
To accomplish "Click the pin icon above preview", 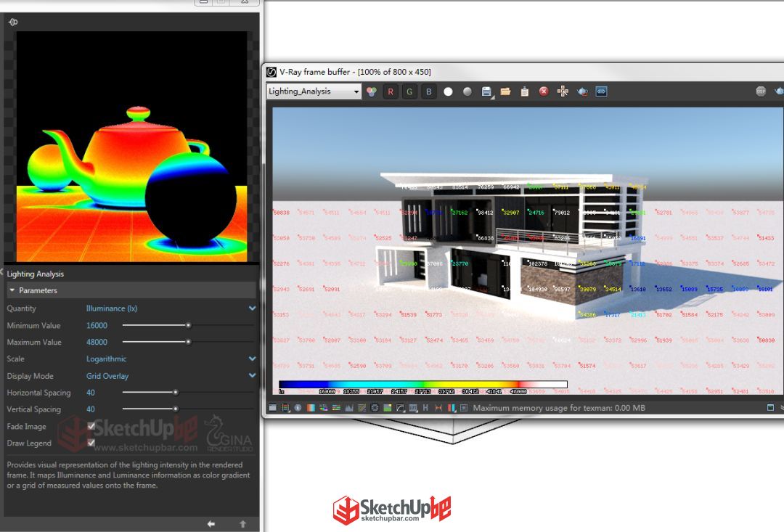I will (13, 22).
